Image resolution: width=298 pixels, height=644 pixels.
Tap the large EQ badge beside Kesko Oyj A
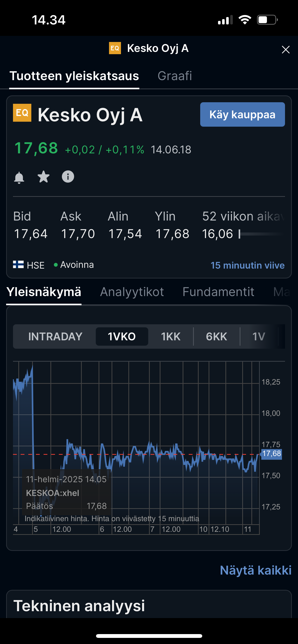pyautogui.click(x=22, y=113)
